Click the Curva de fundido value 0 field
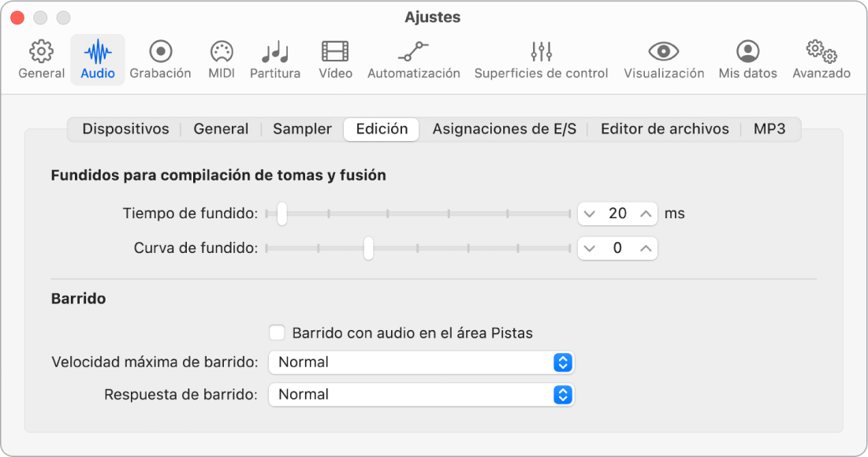 (x=618, y=248)
